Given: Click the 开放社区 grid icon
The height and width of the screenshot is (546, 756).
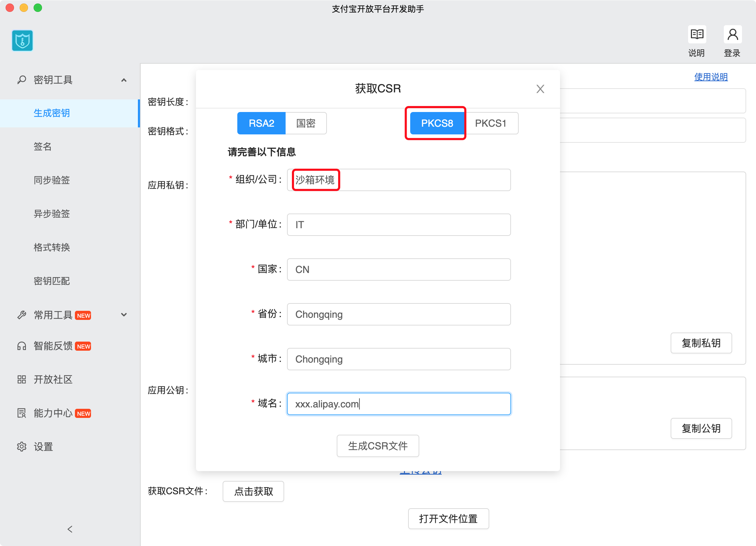Looking at the screenshot, I should click(22, 379).
